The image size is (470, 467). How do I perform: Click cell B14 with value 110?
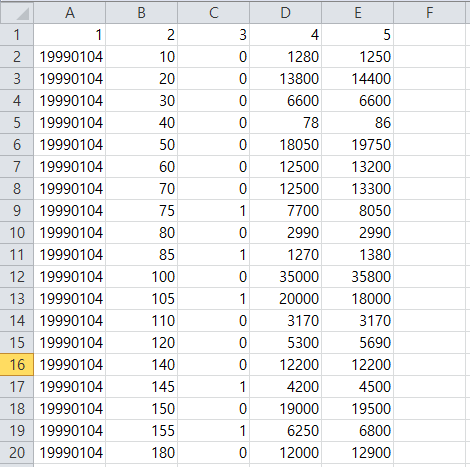tap(142, 321)
